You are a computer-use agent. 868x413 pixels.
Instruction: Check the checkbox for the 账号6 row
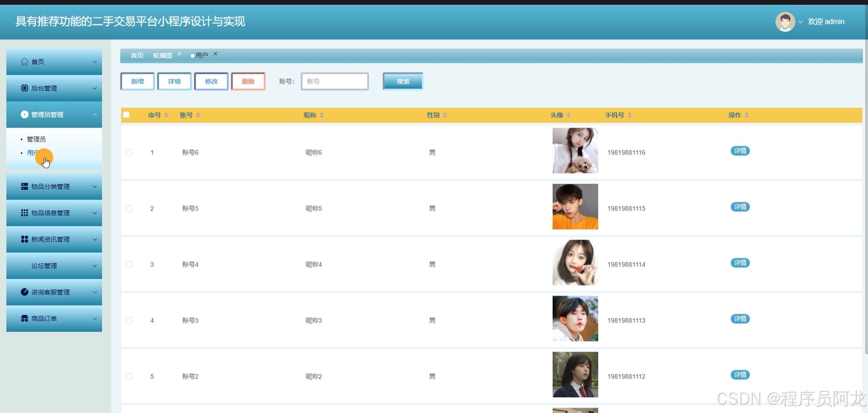(129, 152)
